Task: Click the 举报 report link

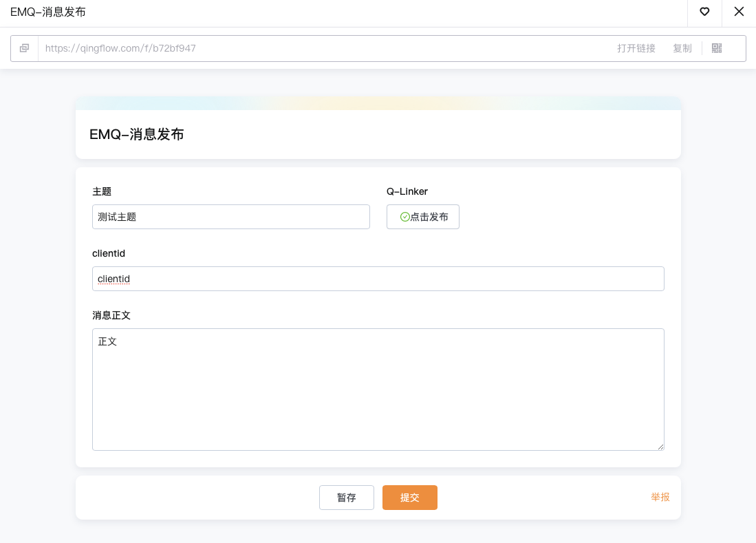Action: [x=660, y=497]
